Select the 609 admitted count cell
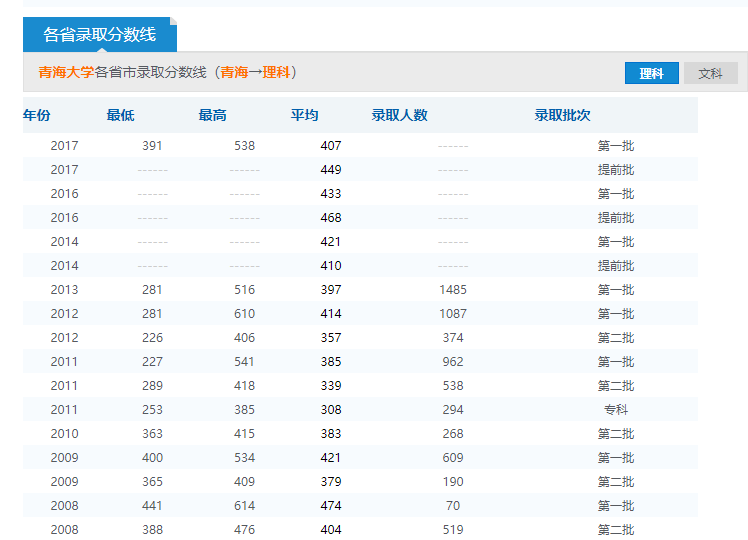 [453, 457]
